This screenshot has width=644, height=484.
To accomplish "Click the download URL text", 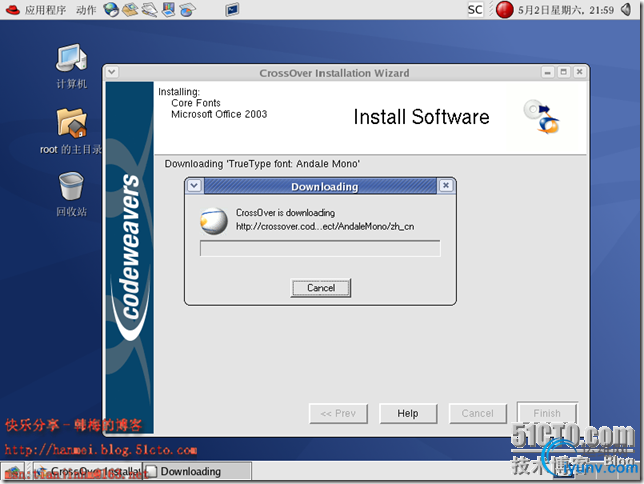I will [325, 226].
